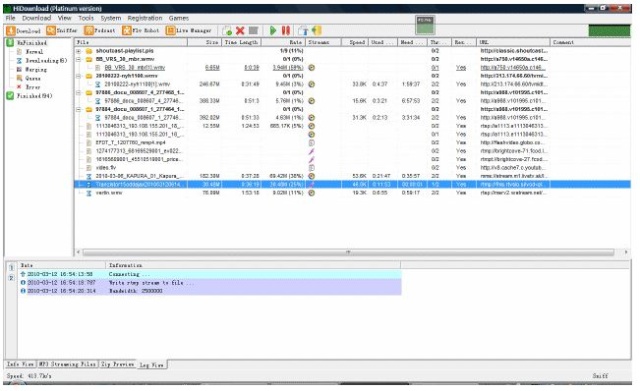The width and height of the screenshot is (640, 391).
Task: Click the file icon of video.flv
Action: pyautogui.click(x=89, y=168)
